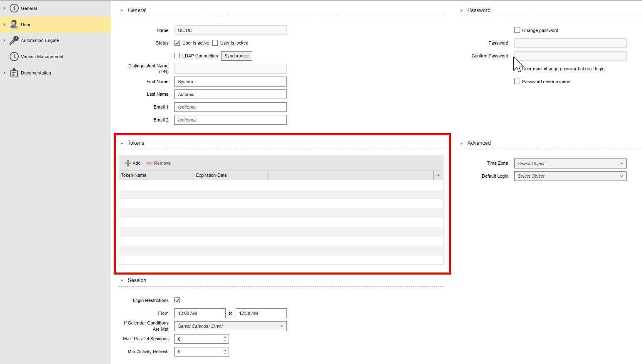The height and width of the screenshot is (364, 642).
Task: Click the red minus Remove token icon
Action: pyautogui.click(x=149, y=163)
